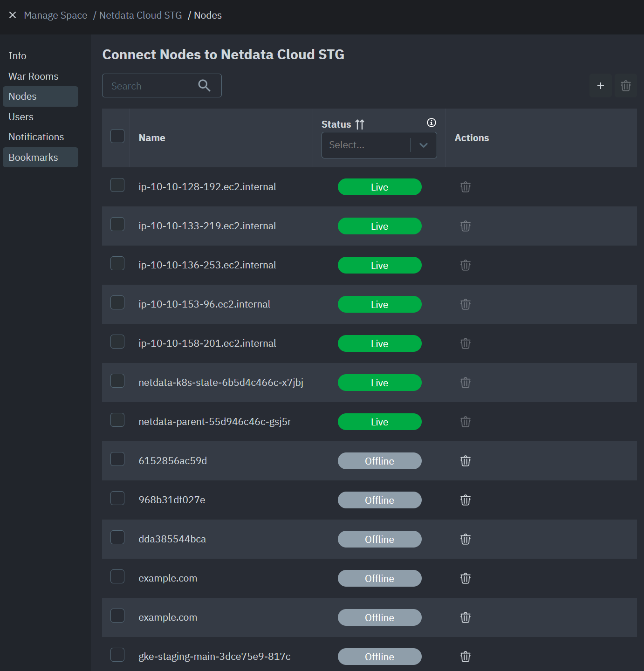Open the War Rooms page
This screenshot has height=671, width=644.
[33, 76]
